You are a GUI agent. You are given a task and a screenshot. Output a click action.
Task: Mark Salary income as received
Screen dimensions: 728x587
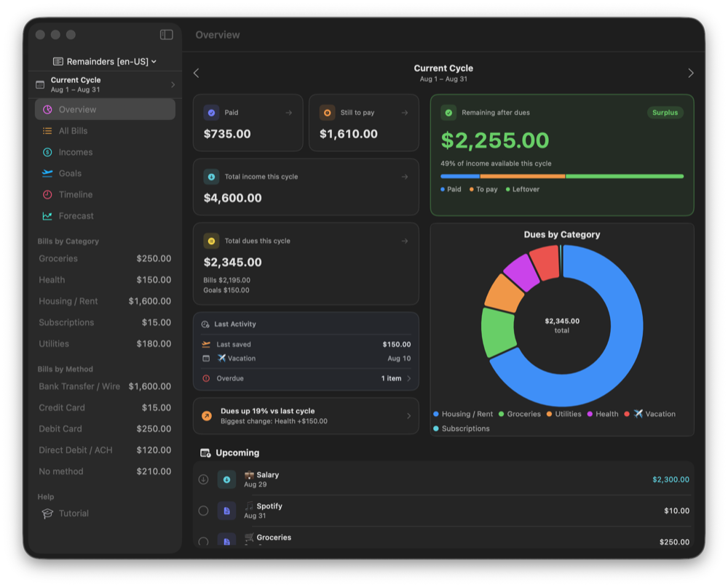(x=203, y=480)
